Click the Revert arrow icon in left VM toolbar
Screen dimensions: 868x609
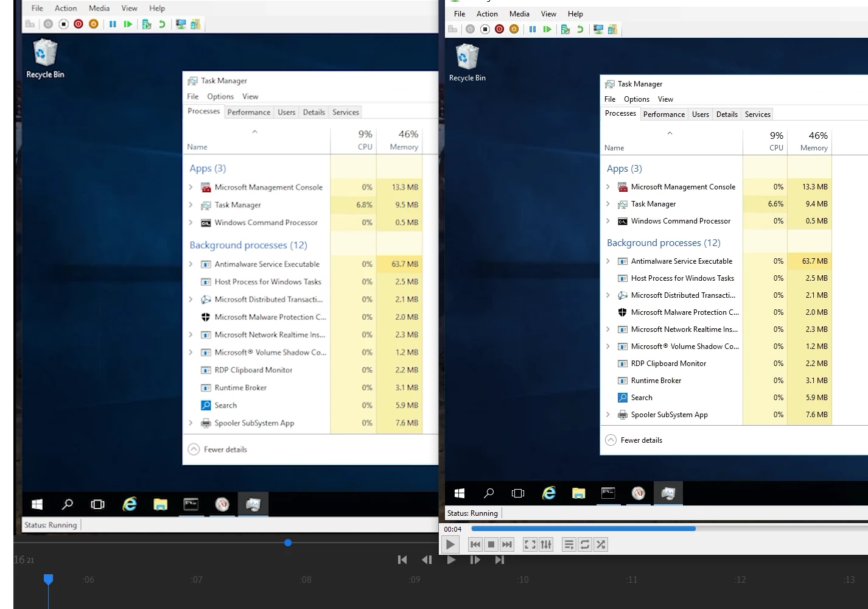point(162,24)
